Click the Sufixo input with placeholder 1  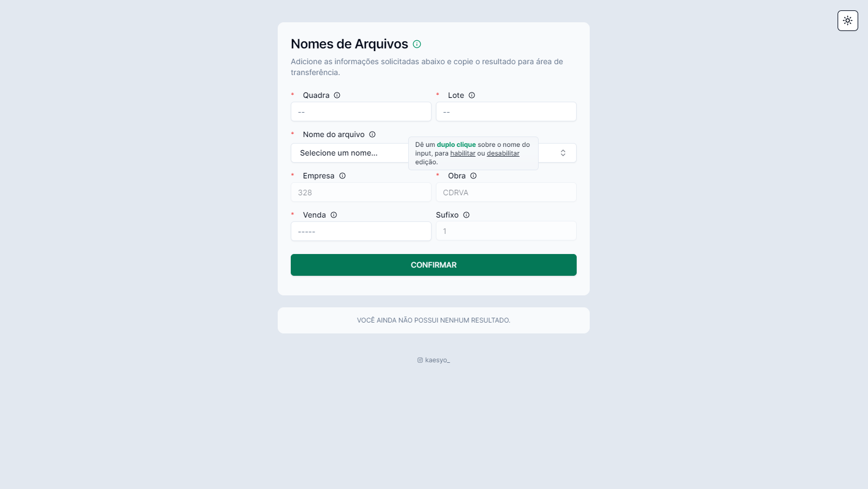(x=505, y=231)
